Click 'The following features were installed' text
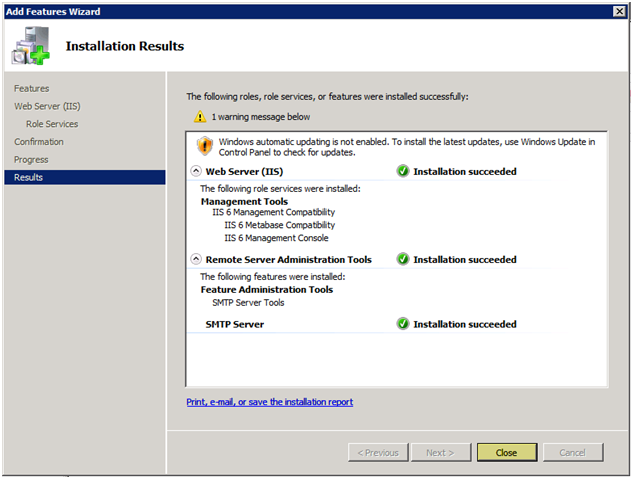 [x=273, y=277]
